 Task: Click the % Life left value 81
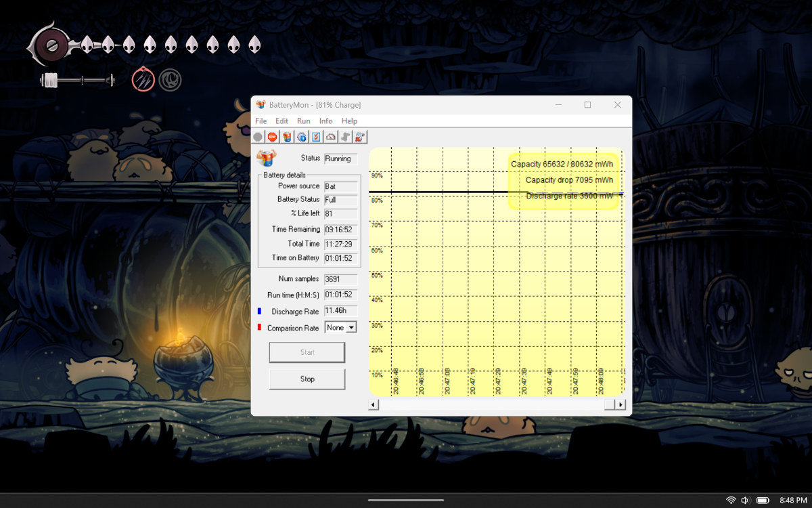tap(340, 214)
